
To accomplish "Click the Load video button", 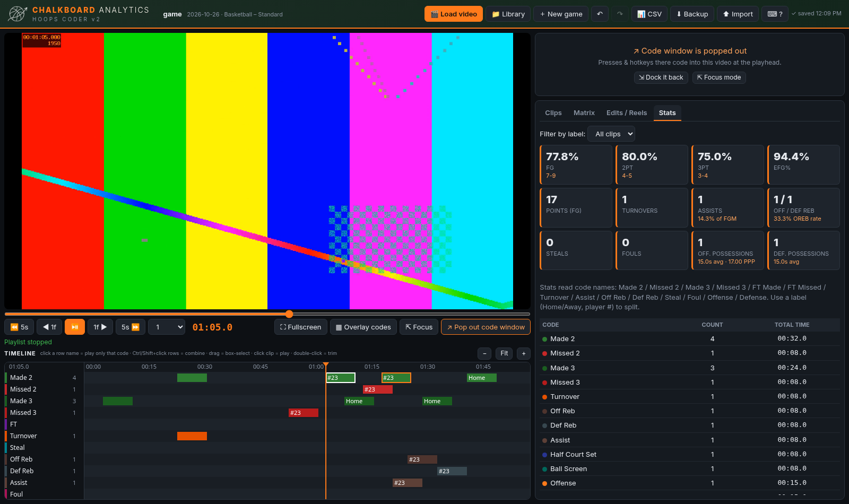I will coord(454,14).
